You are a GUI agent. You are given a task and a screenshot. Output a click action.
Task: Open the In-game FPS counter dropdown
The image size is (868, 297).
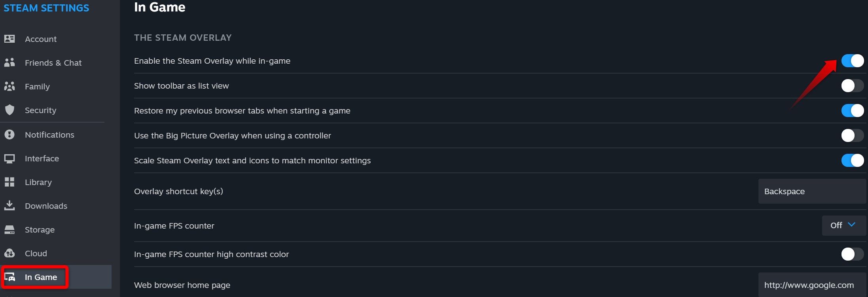[x=844, y=225]
